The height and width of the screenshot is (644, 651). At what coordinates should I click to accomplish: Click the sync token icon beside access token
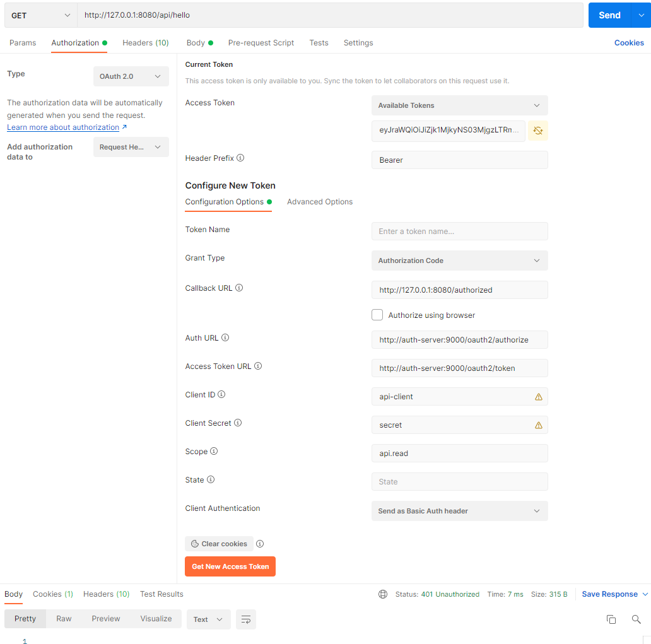(x=538, y=131)
